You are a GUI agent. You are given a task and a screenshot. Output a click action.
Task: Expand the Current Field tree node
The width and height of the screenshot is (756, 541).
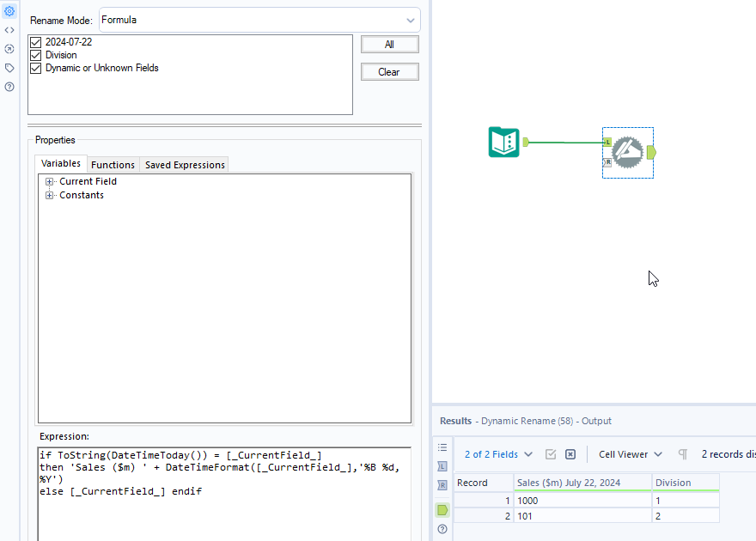tap(49, 181)
